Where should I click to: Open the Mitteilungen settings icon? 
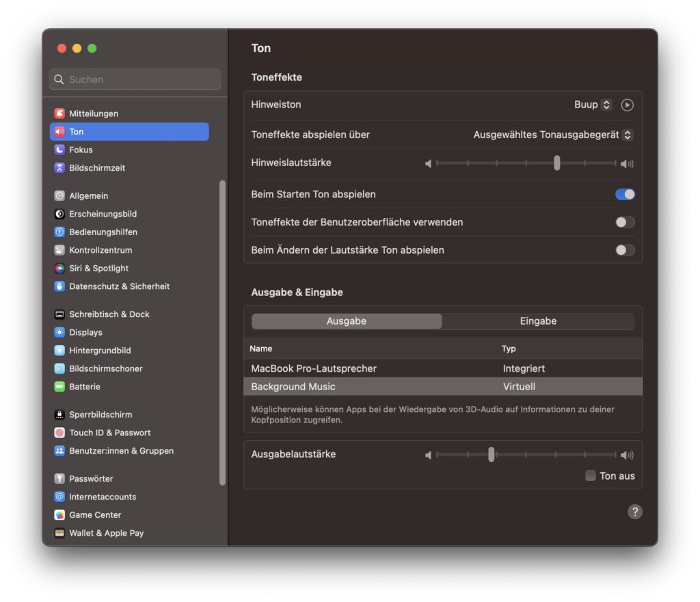61,113
